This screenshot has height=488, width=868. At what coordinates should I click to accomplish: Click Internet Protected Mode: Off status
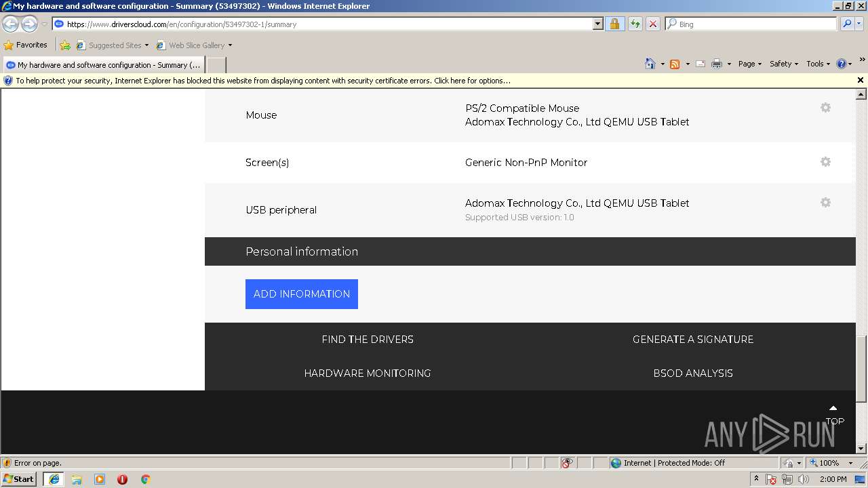[x=674, y=463]
